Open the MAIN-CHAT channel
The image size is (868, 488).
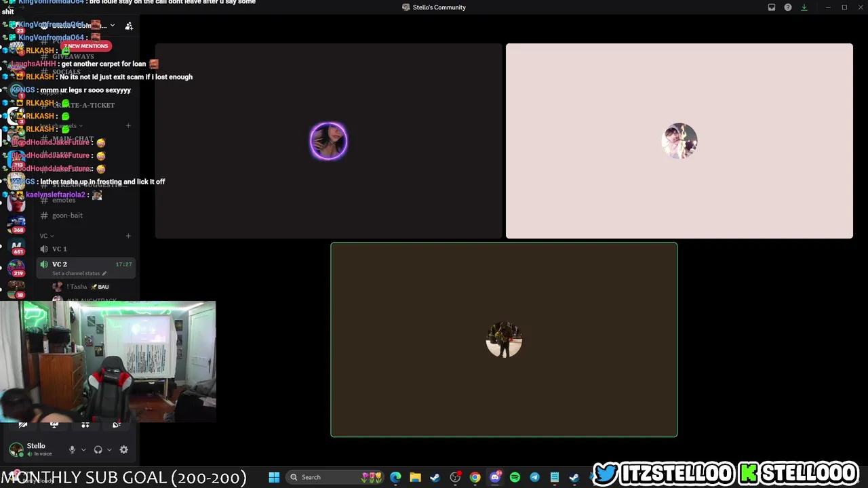coord(85,139)
